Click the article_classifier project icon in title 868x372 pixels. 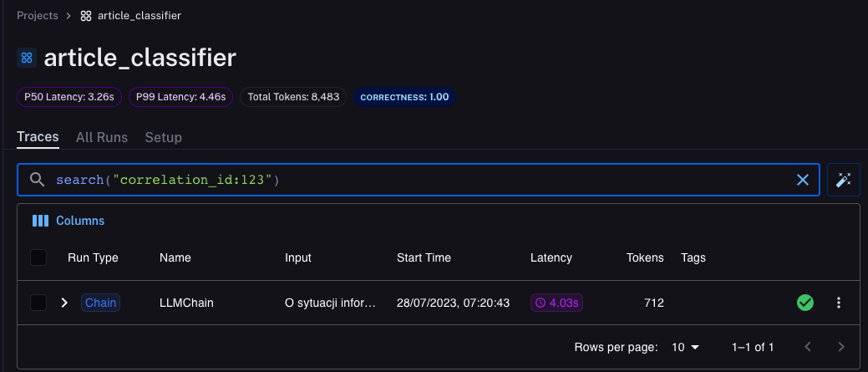27,58
